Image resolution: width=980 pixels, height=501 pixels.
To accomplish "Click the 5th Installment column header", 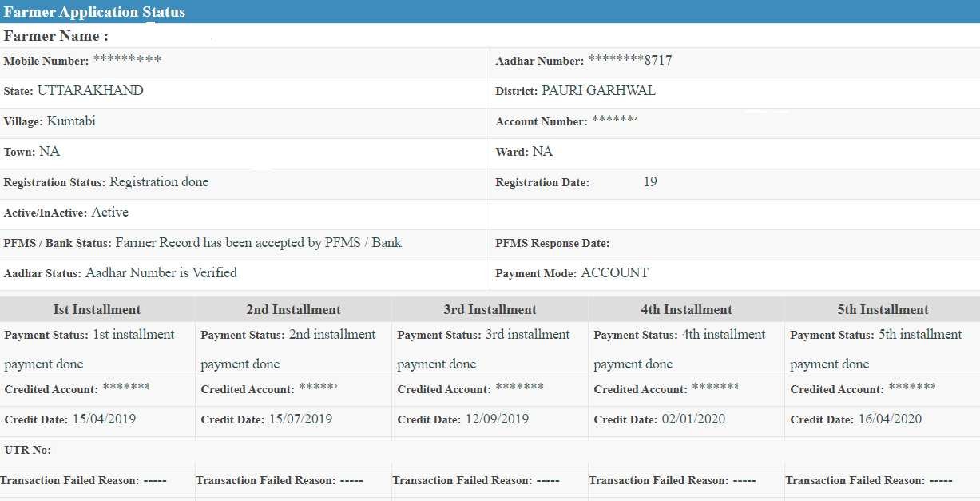I will pos(883,310).
